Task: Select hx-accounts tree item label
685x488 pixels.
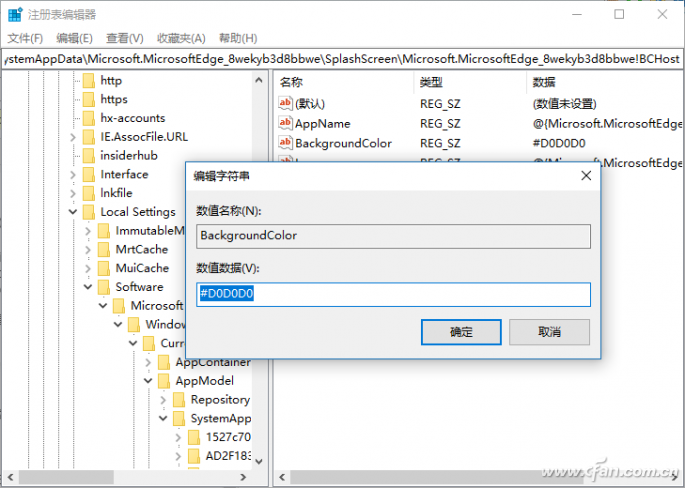Action: coord(133,118)
